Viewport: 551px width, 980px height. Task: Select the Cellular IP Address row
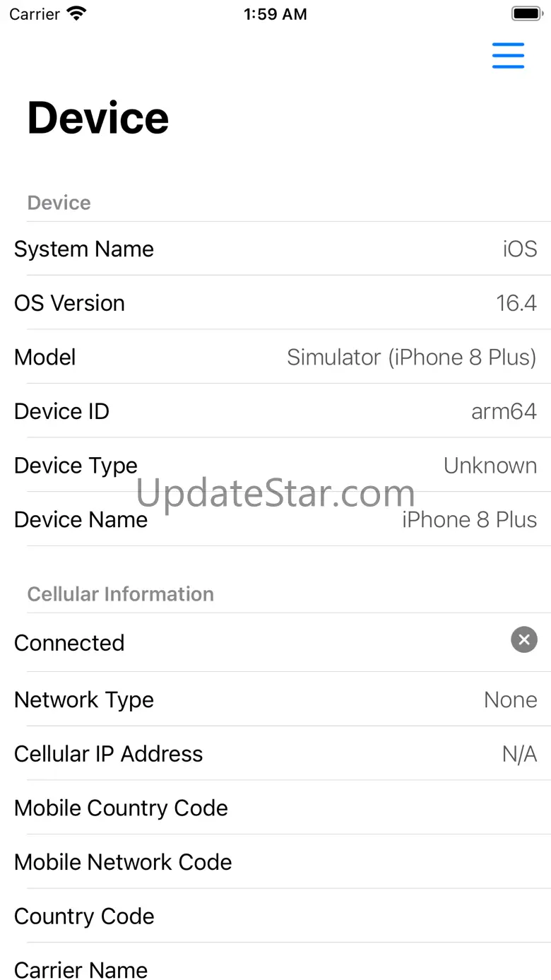click(275, 754)
